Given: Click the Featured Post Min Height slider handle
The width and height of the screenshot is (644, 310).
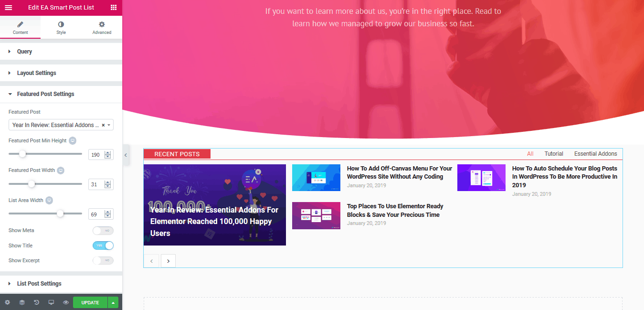Looking at the screenshot, I should pos(22,154).
